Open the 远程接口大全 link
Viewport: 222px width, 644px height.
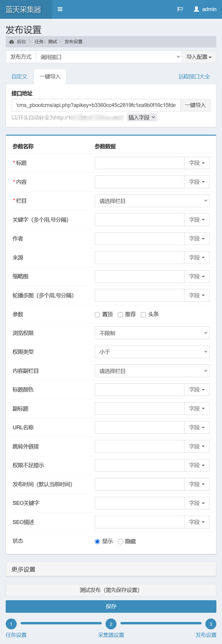[194, 77]
